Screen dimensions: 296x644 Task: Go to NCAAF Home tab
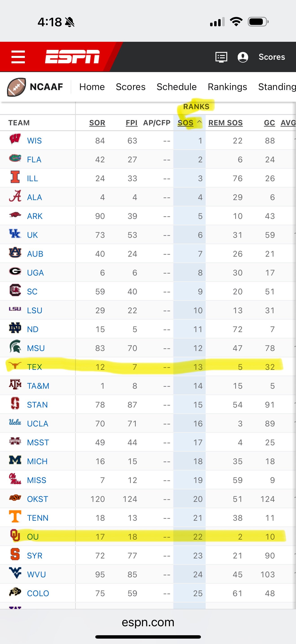[x=92, y=87]
